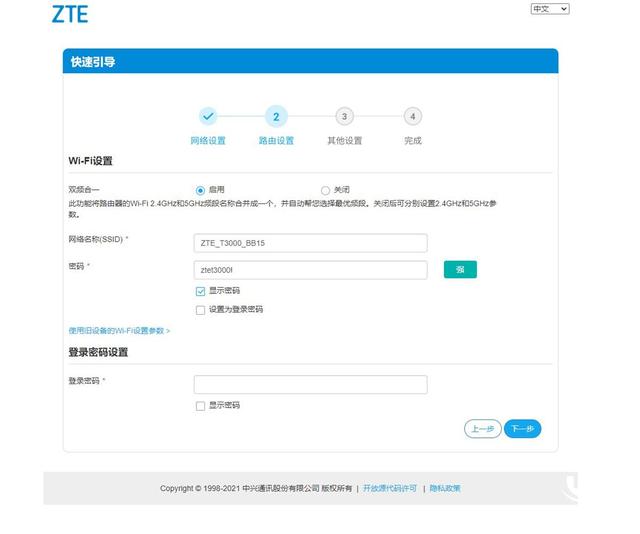
Task: Click the 登录密码 input field
Action: point(310,384)
